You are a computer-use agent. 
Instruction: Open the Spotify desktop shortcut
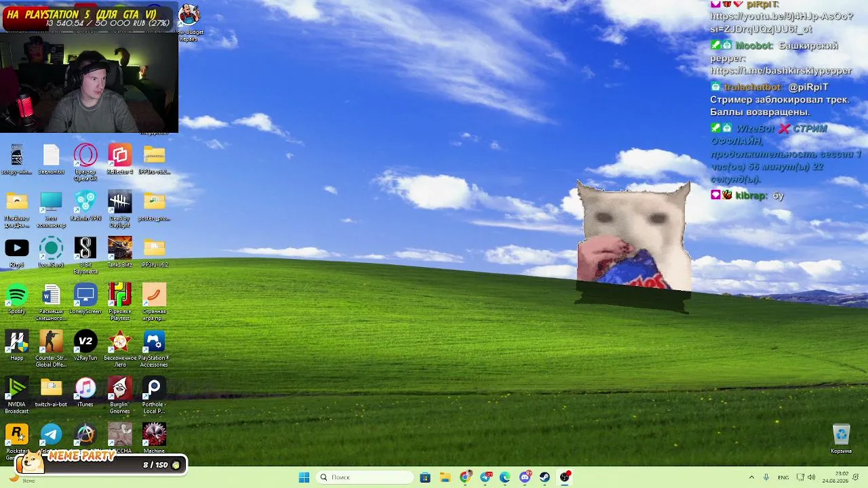click(17, 299)
